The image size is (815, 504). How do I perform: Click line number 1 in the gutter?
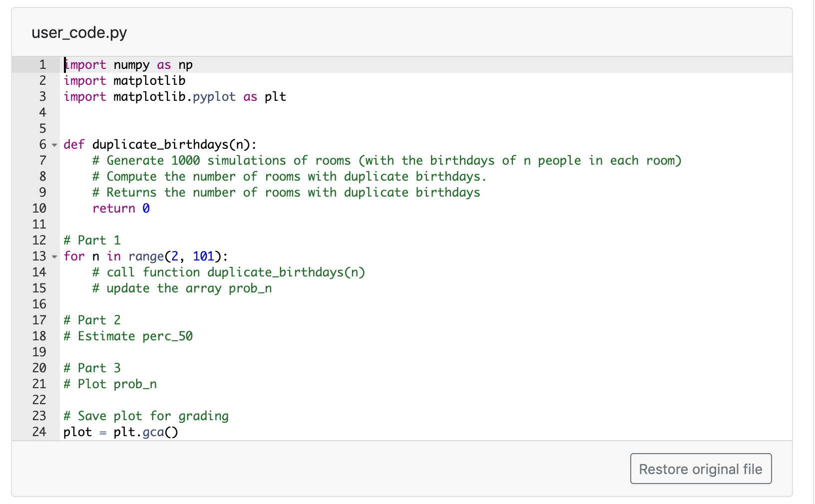point(42,65)
